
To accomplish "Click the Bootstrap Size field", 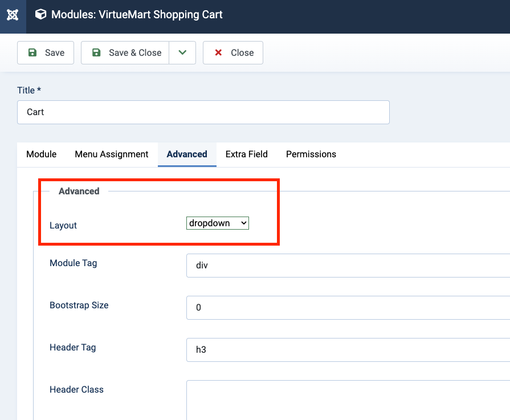I will [x=348, y=308].
